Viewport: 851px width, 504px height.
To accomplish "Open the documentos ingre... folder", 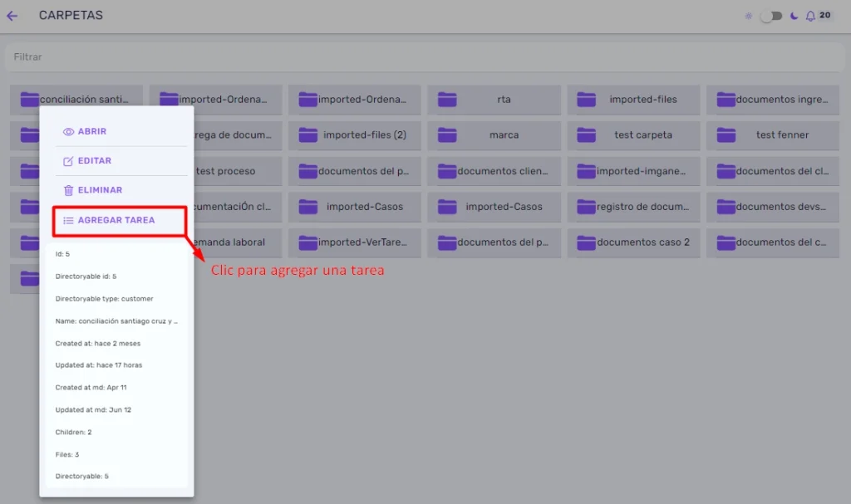I will point(772,100).
